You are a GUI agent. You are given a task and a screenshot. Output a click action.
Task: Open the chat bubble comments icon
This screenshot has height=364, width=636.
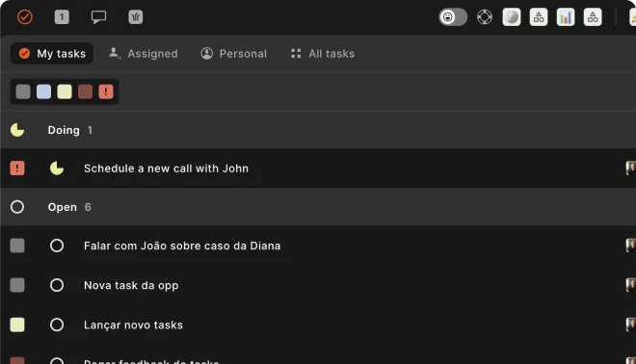point(98,17)
